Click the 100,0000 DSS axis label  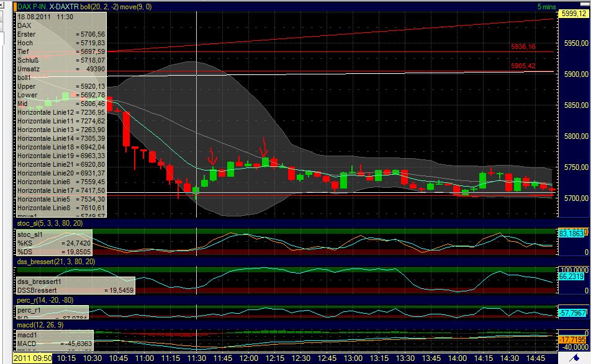point(574,270)
